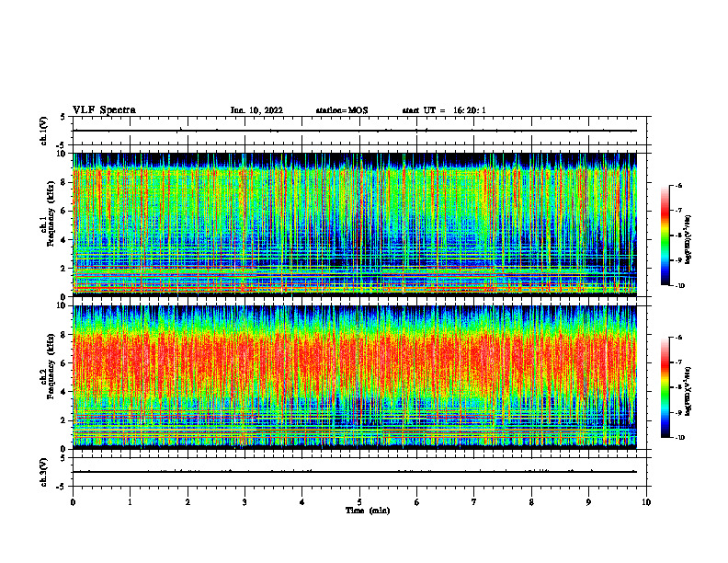Click the "start UT = 16:20: 1" text
The width and height of the screenshot is (728, 563).
coord(444,110)
